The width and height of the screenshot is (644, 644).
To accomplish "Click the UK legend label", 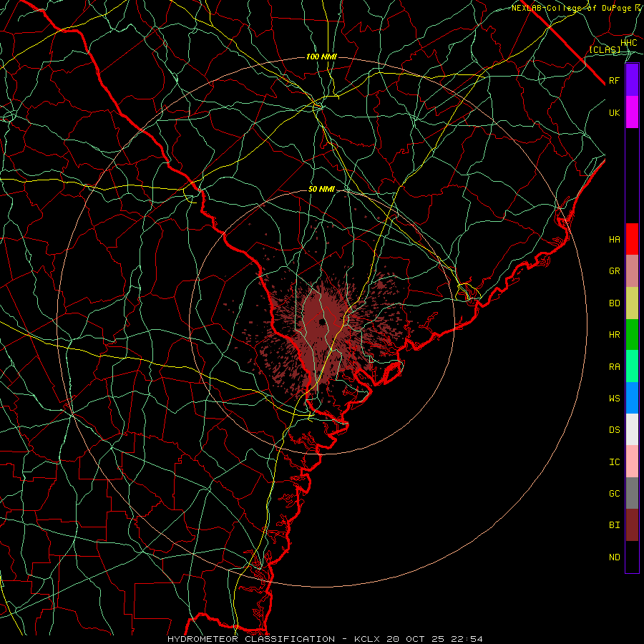I will pyautogui.click(x=615, y=113).
